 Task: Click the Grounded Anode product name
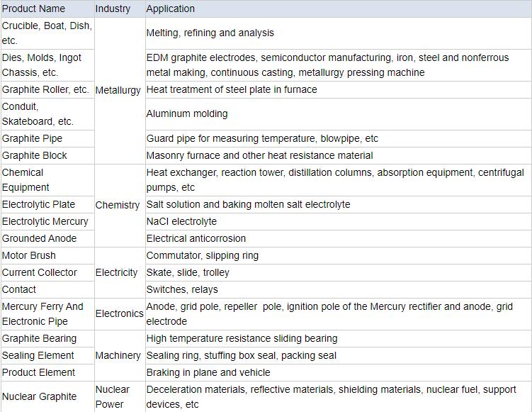40,238
